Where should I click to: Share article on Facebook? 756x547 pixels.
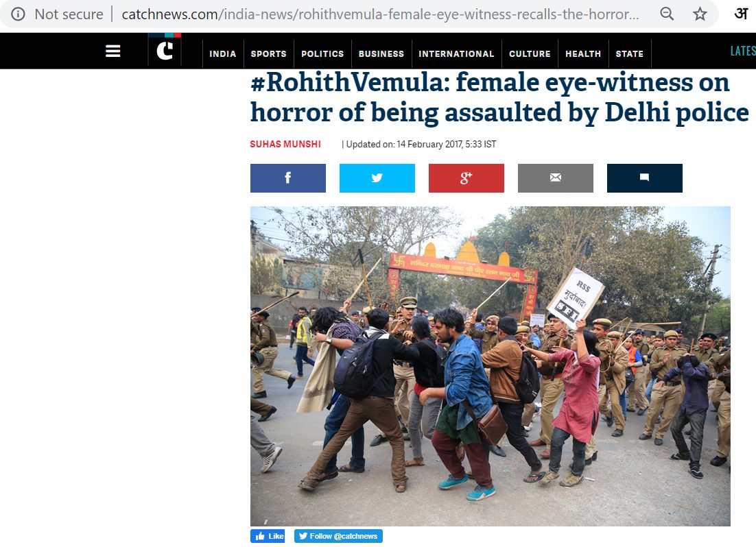tap(288, 178)
